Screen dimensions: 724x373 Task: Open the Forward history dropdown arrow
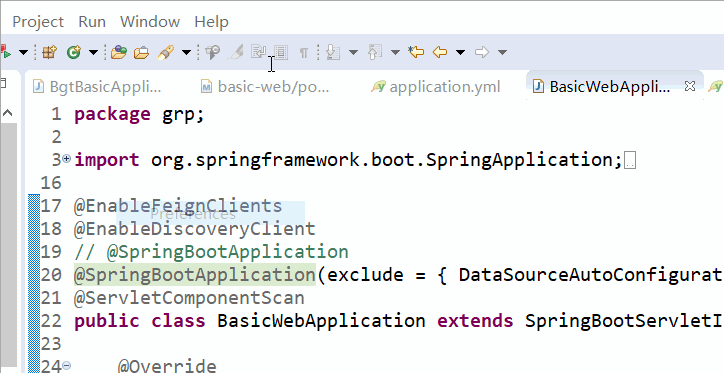pyautogui.click(x=502, y=52)
